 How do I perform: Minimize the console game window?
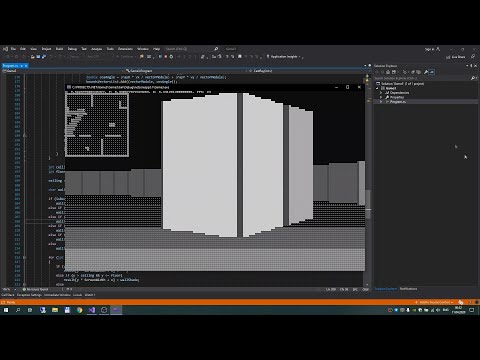coord(336,87)
